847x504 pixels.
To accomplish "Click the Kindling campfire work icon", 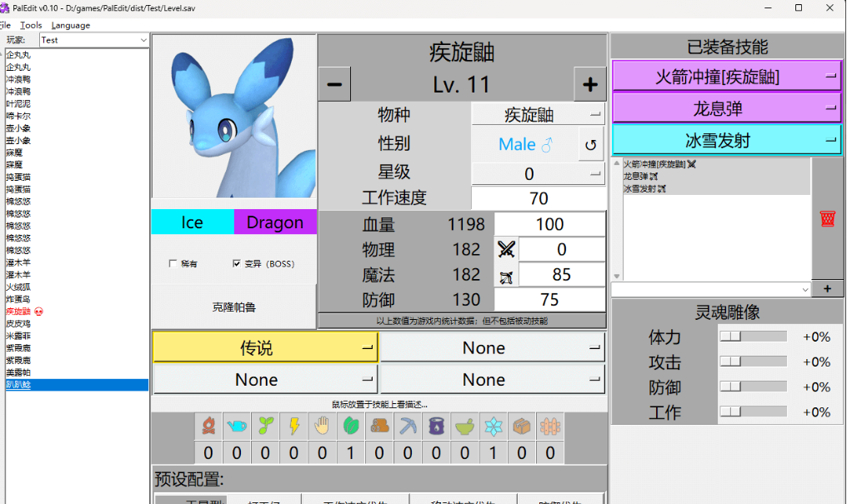I will (x=208, y=427).
